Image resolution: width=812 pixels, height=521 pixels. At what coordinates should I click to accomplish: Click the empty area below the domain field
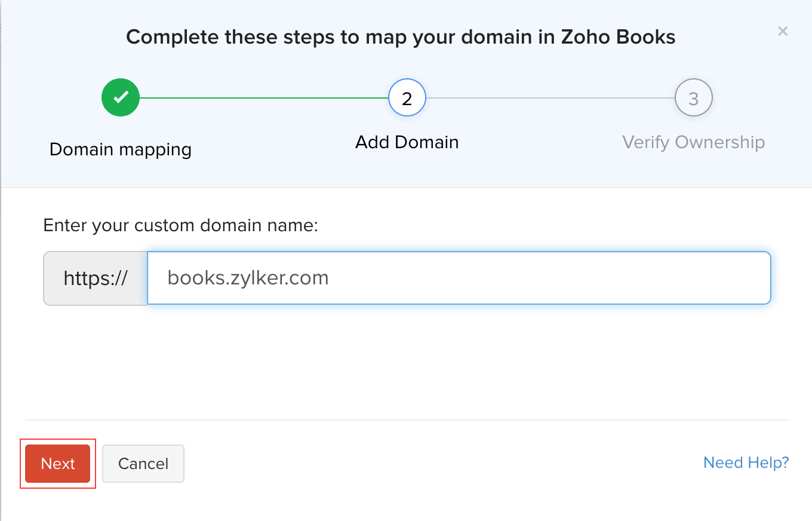[x=407, y=358]
